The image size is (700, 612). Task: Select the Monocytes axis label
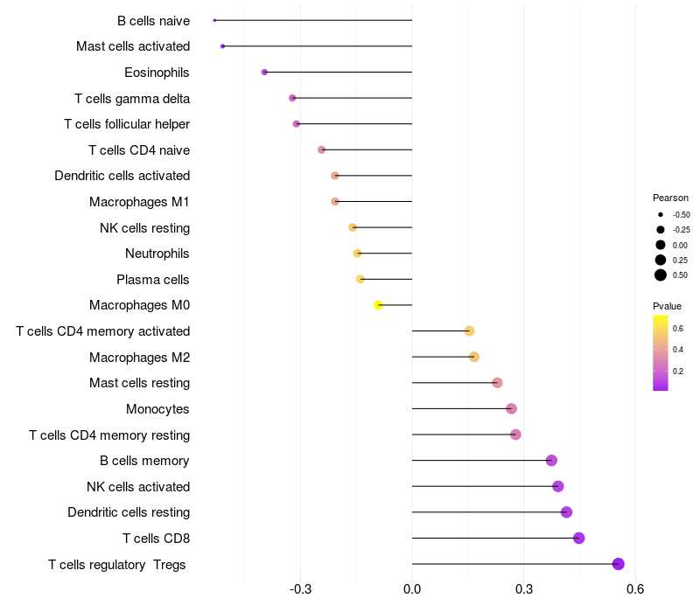point(157,409)
